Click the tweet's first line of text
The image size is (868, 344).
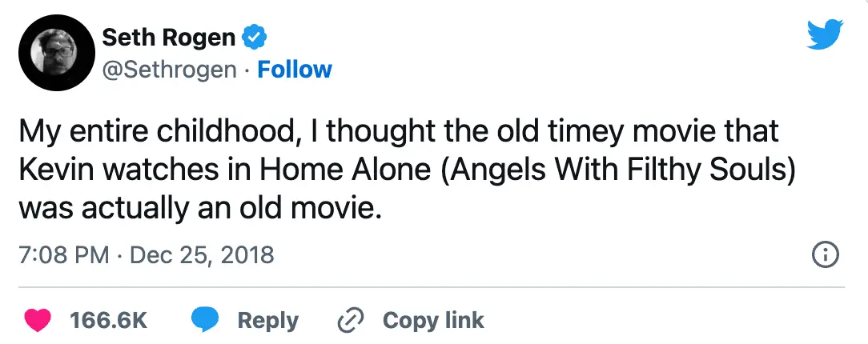[x=398, y=131]
